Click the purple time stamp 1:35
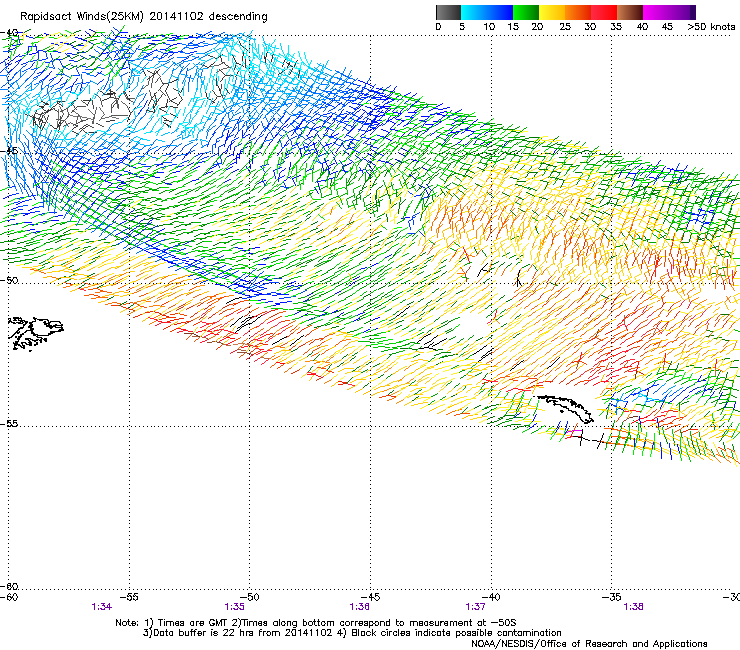This screenshot has width=740, height=650. [235, 607]
